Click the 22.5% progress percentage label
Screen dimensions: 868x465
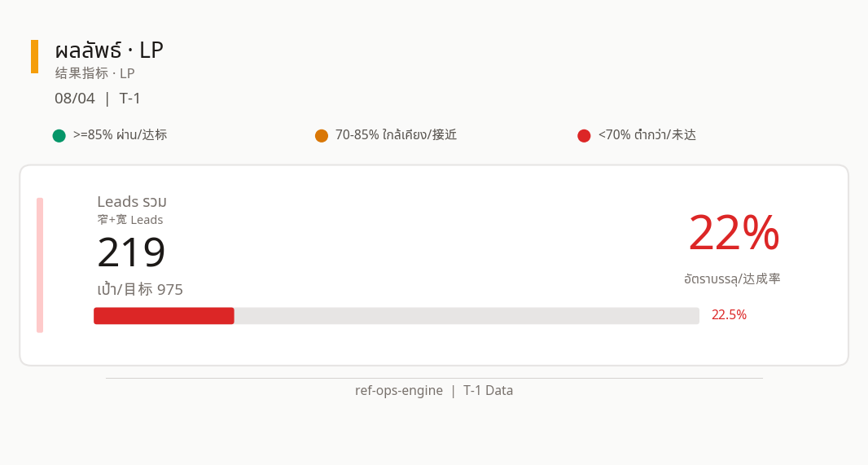point(729,315)
